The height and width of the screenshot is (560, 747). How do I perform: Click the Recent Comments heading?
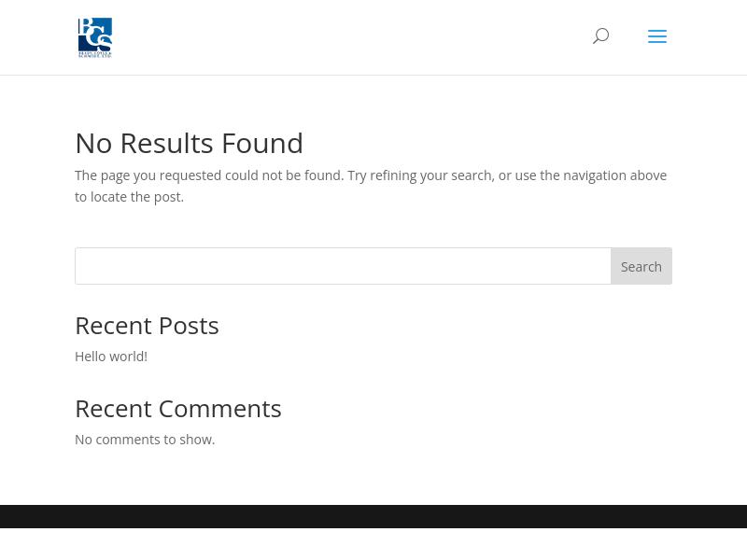click(178, 409)
